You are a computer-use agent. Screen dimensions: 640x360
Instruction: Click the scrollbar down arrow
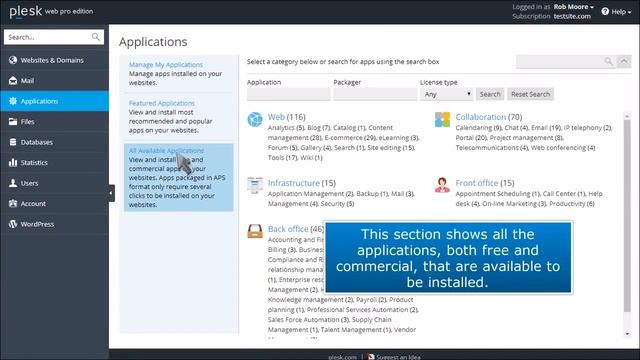[x=627, y=334]
